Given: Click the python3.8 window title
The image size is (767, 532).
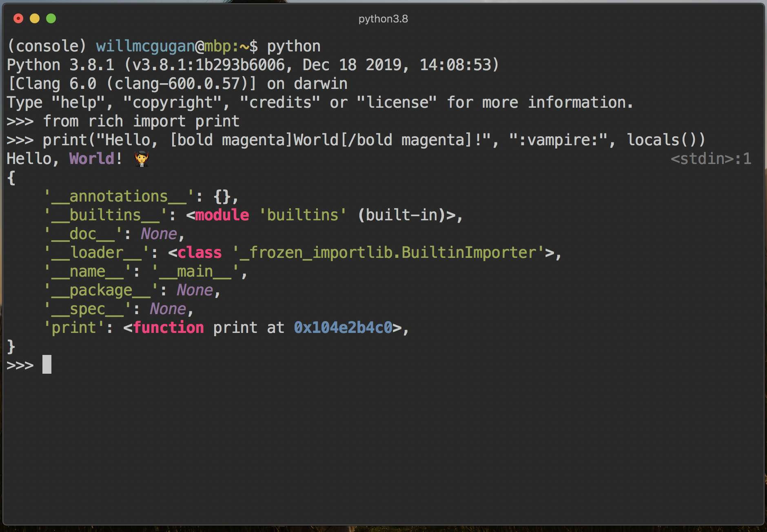Looking at the screenshot, I should point(383,19).
